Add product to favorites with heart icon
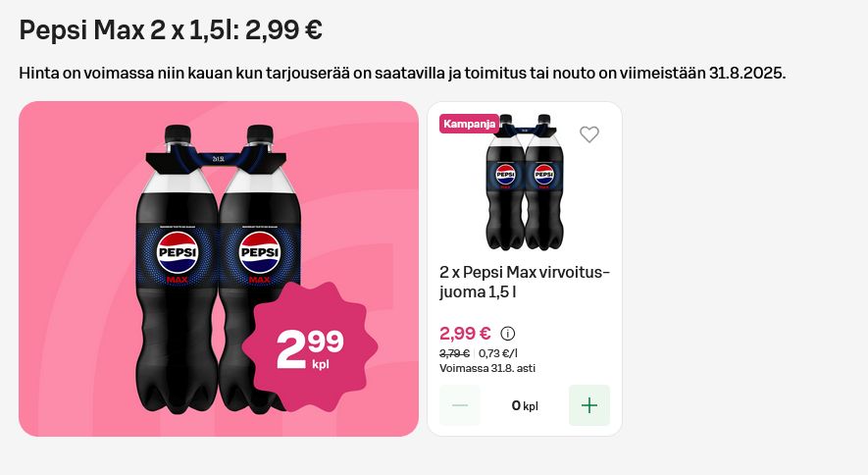The width and height of the screenshot is (868, 475). tap(589, 134)
